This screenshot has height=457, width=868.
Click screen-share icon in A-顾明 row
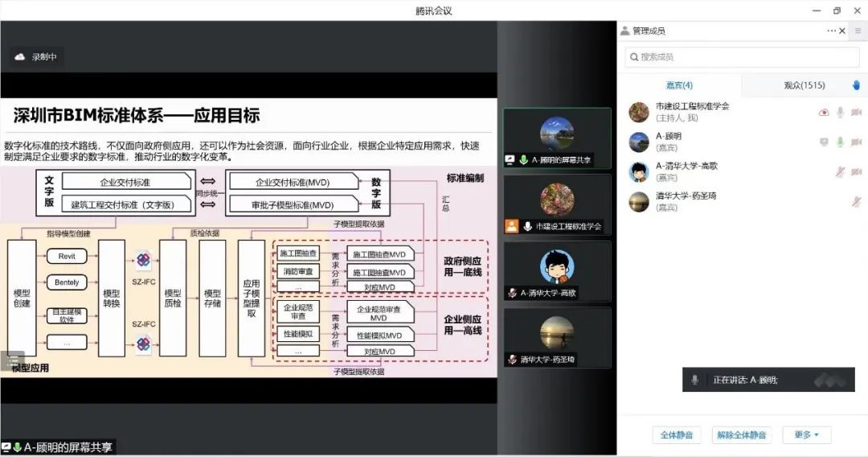824,142
